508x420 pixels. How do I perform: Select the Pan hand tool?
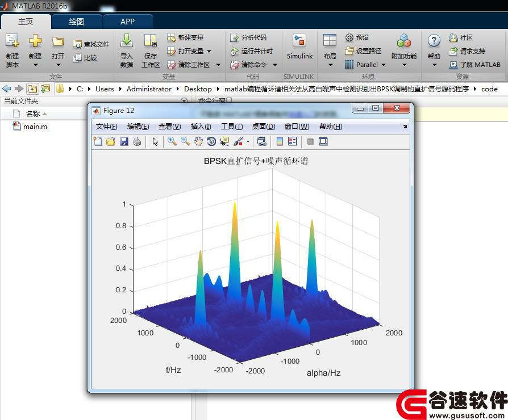coord(198,141)
